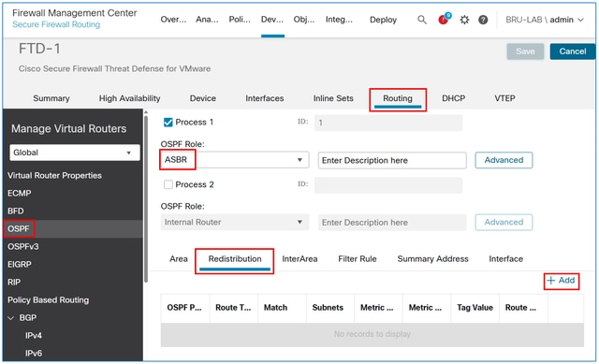Select BFD in the sidebar
Viewport: 599px width, 364px height.
click(16, 211)
